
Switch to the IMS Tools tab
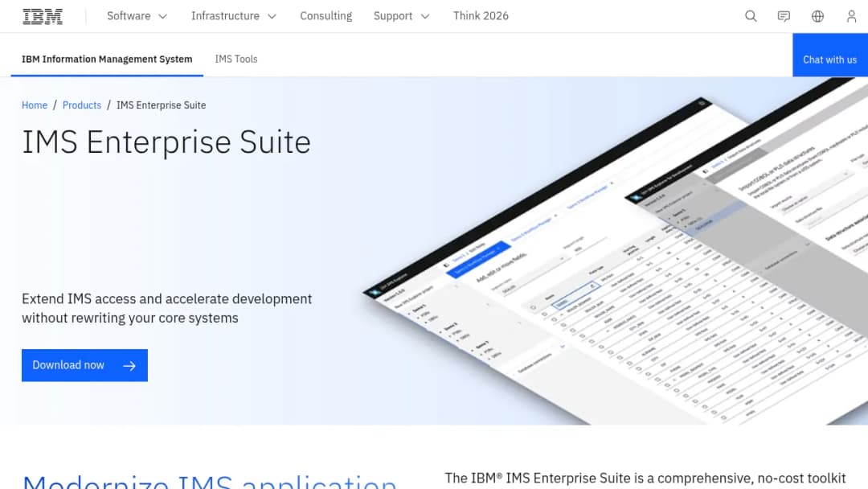(x=236, y=59)
